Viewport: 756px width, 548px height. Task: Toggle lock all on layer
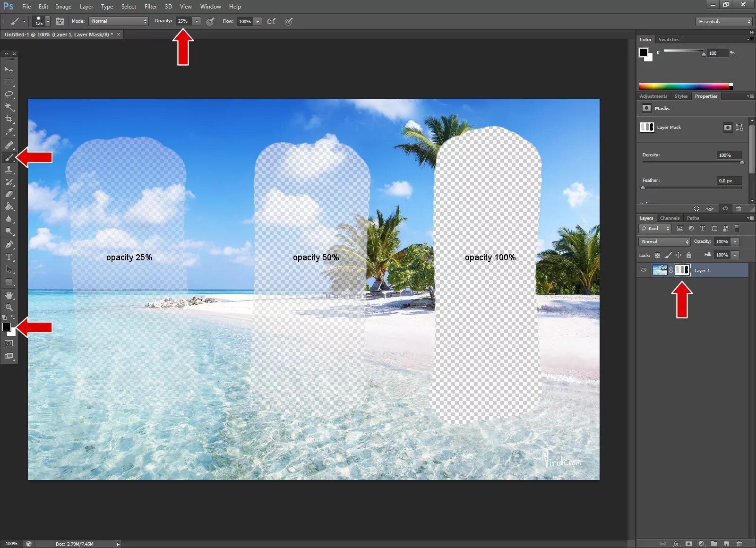tap(689, 255)
